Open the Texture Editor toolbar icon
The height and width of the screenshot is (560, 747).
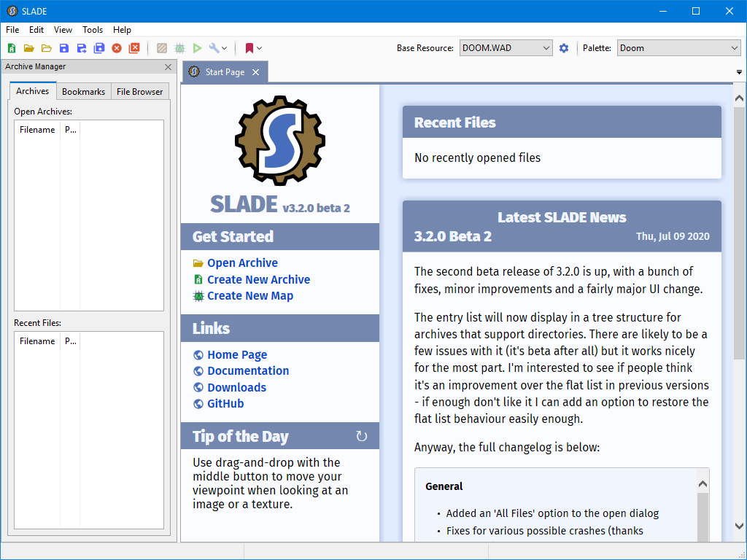click(162, 48)
